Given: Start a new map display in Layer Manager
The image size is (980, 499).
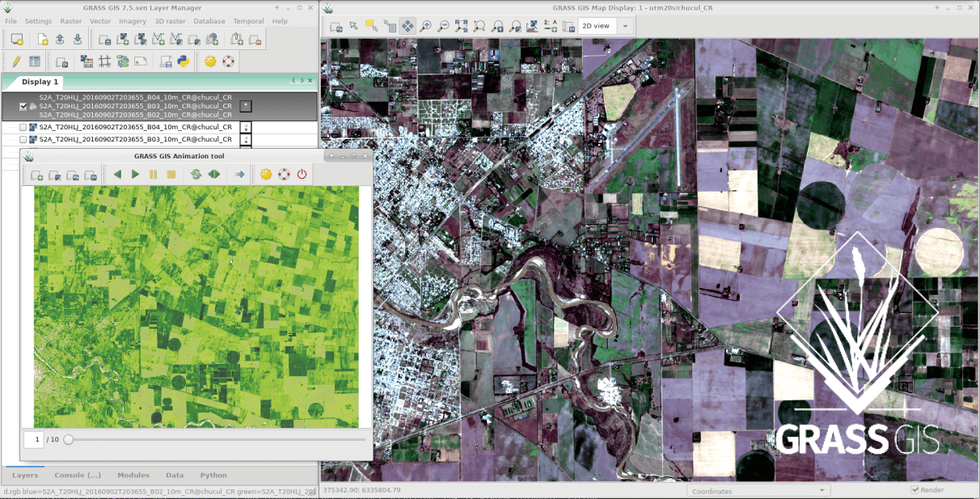Looking at the screenshot, I should 17,39.
